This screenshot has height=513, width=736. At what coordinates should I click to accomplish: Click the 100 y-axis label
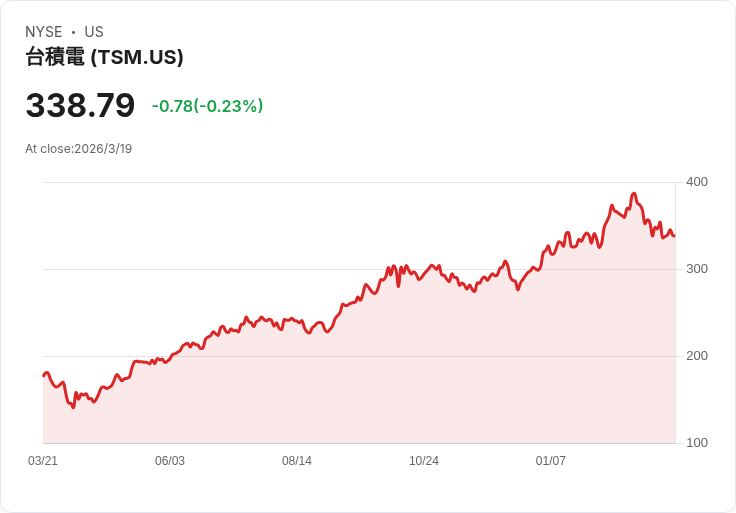[697, 443]
